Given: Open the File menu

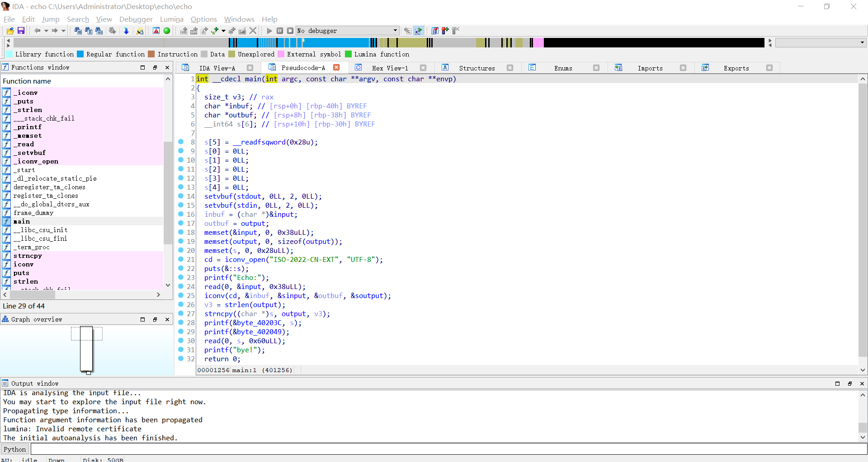Looking at the screenshot, I should pyautogui.click(x=9, y=19).
